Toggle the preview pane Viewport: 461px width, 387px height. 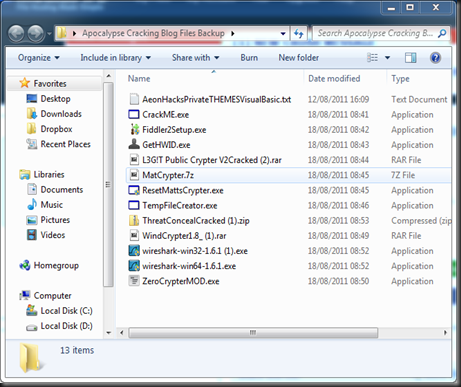pos(410,58)
